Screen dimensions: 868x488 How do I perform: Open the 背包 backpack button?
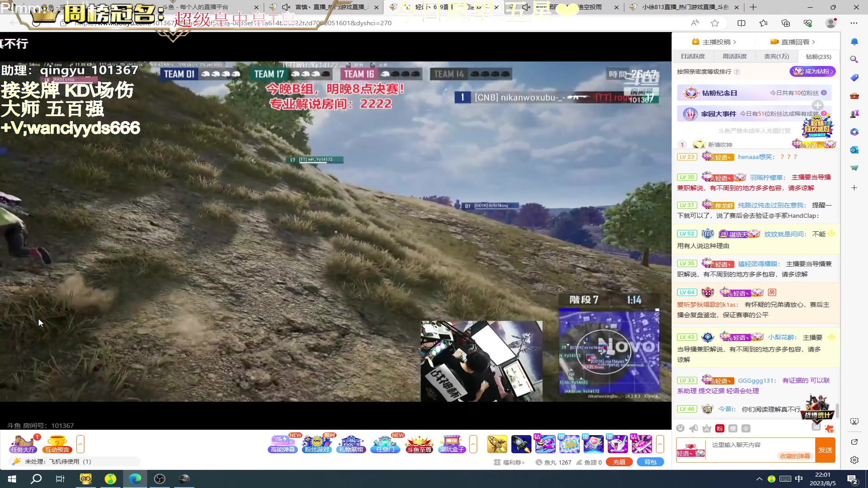coord(650,462)
